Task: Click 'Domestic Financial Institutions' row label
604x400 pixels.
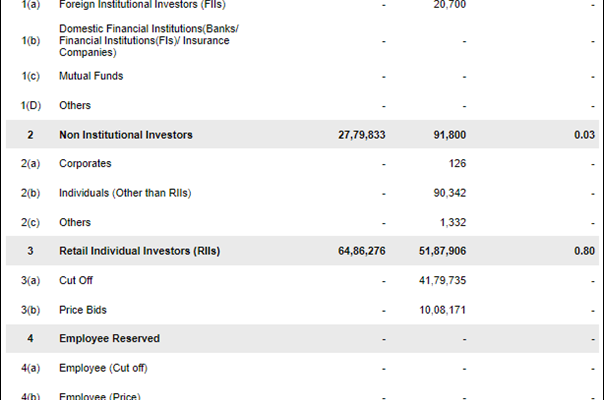Action: (x=149, y=40)
